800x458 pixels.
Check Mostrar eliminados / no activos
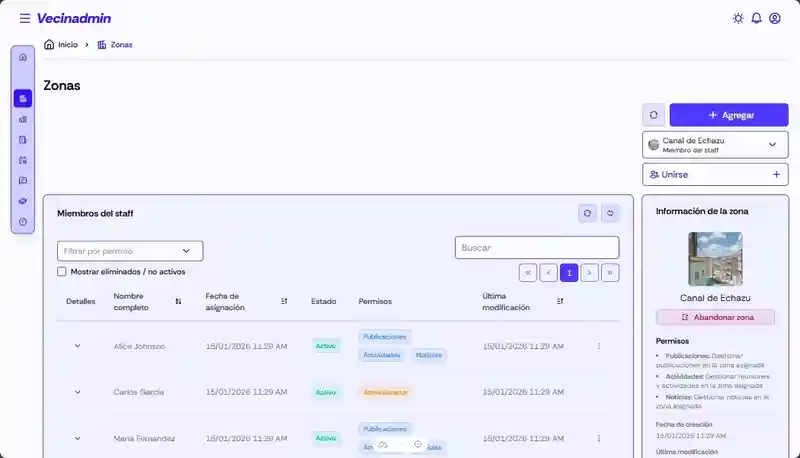click(62, 271)
